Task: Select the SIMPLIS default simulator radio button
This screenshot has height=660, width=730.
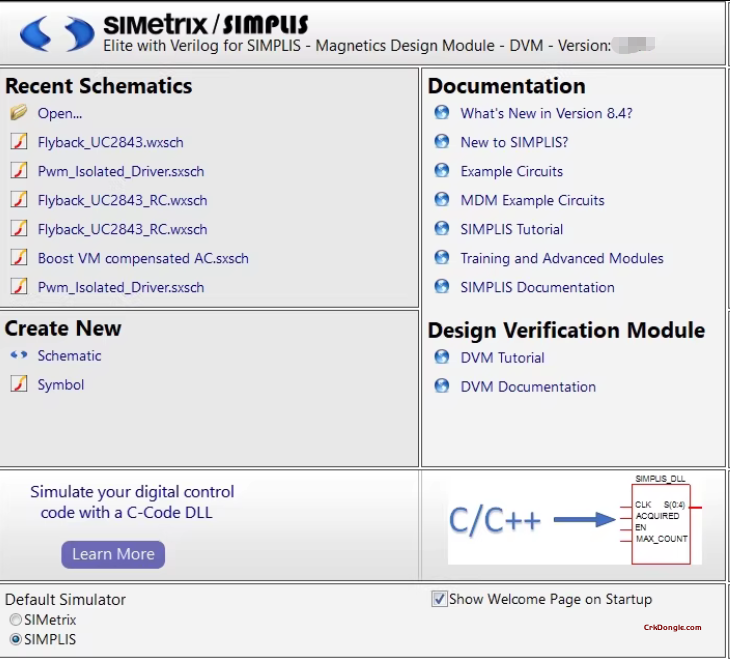Action: tap(16, 639)
